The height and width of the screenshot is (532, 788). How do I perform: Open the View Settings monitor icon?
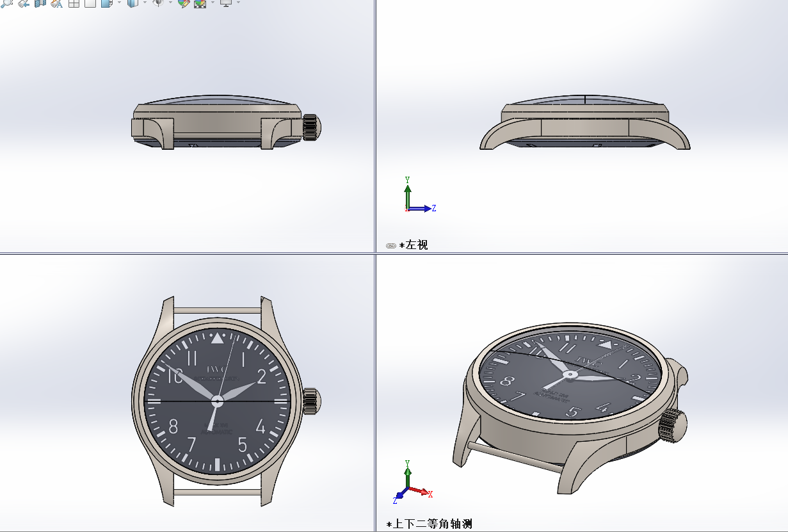coord(225,3)
